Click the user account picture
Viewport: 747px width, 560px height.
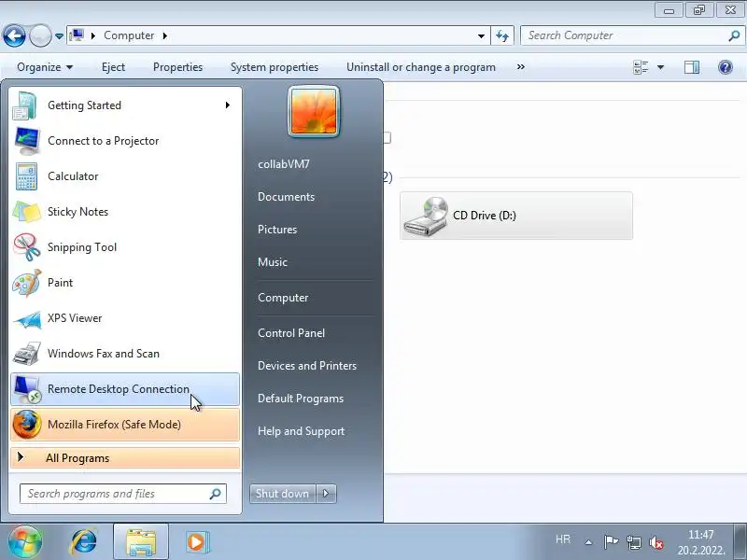[x=314, y=111]
